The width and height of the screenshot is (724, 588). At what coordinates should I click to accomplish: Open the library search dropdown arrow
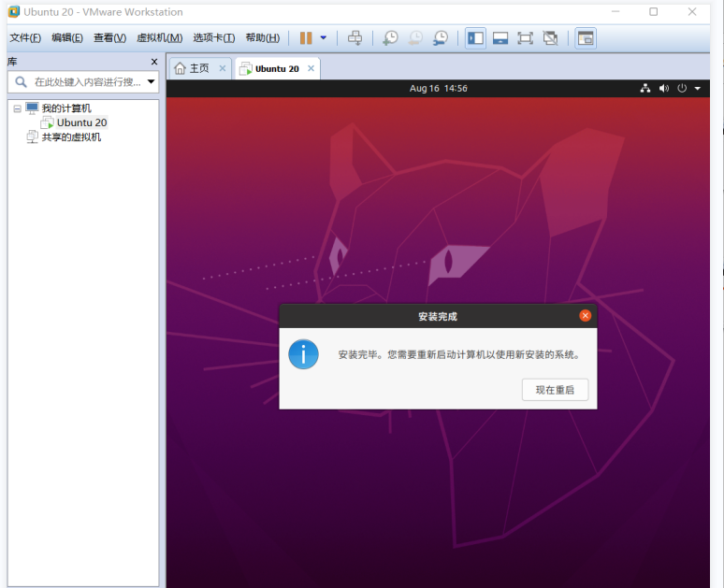point(151,81)
